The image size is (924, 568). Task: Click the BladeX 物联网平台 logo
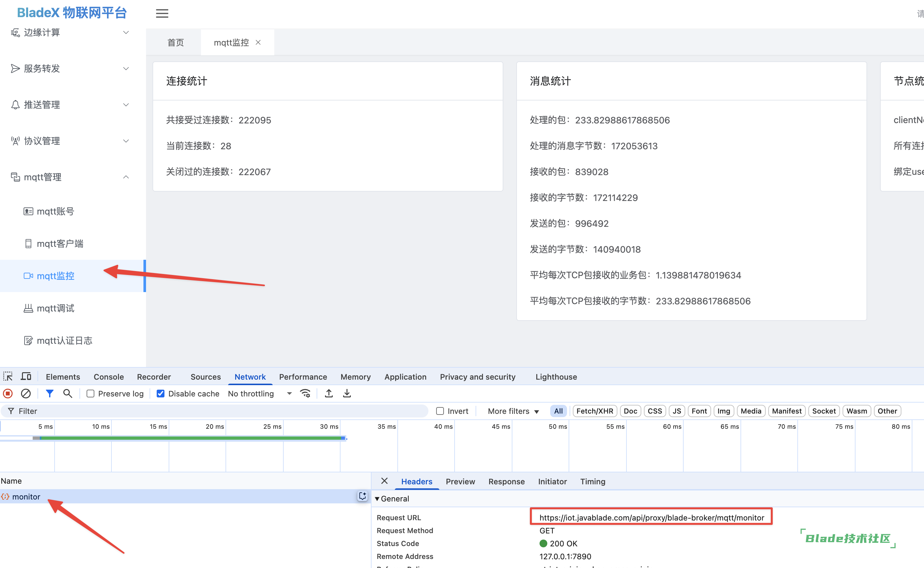tap(72, 13)
